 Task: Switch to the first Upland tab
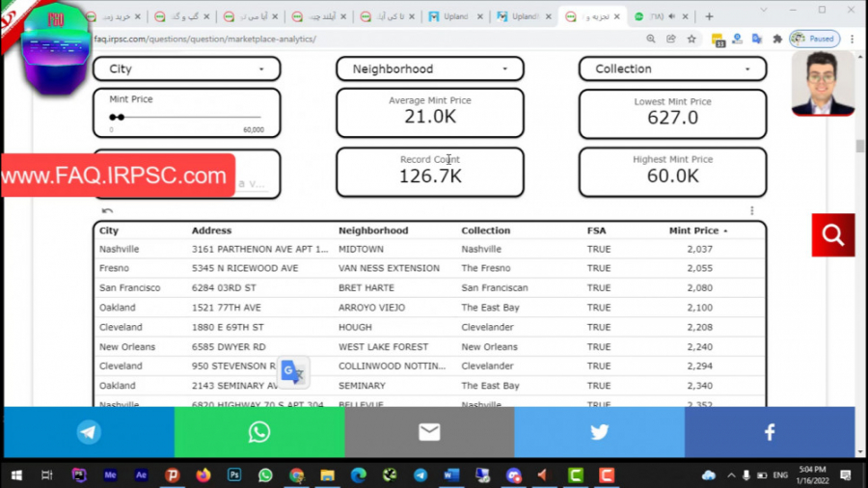pyautogui.click(x=455, y=16)
